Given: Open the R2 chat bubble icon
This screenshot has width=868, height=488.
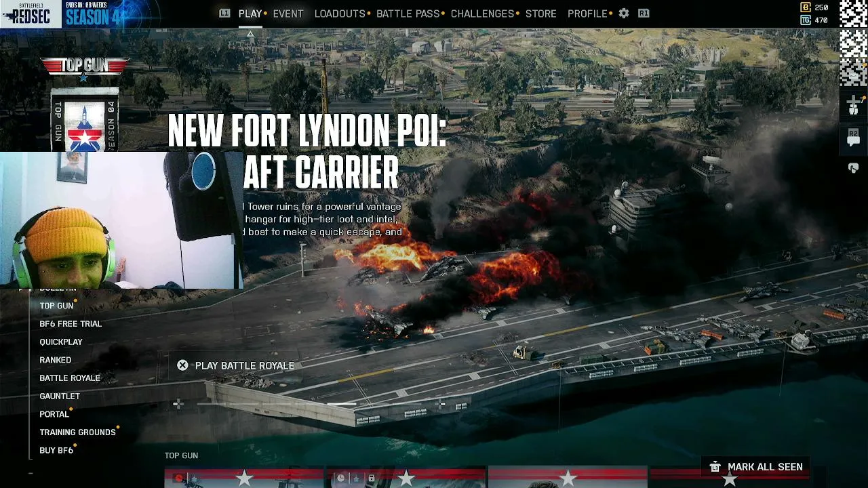Looking at the screenshot, I should pyautogui.click(x=853, y=138).
